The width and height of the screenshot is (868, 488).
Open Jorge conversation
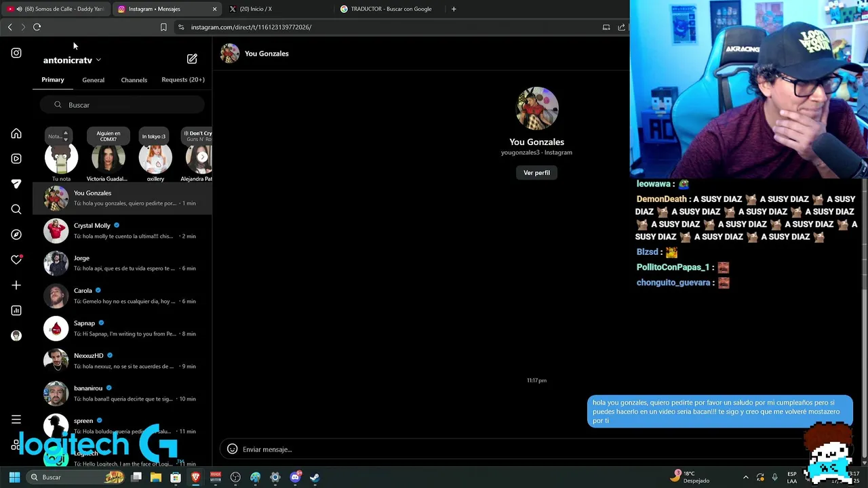[x=122, y=263]
